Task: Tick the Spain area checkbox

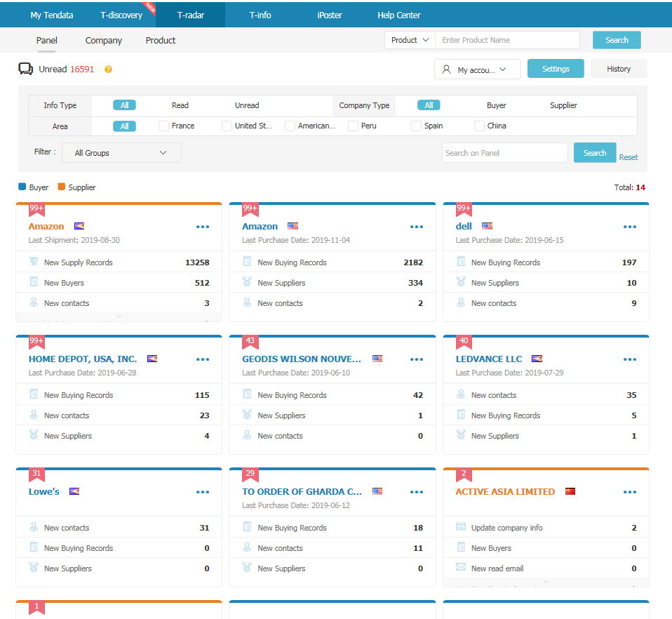Action: pos(416,126)
